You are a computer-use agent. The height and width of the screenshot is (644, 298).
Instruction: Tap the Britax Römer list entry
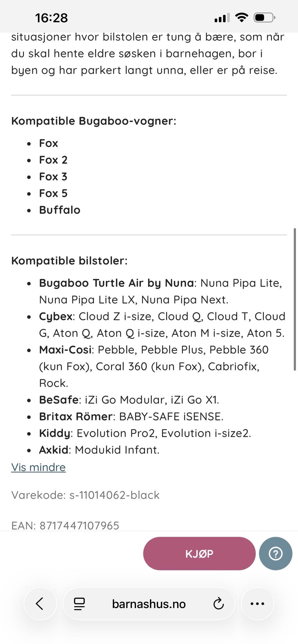[x=131, y=416]
